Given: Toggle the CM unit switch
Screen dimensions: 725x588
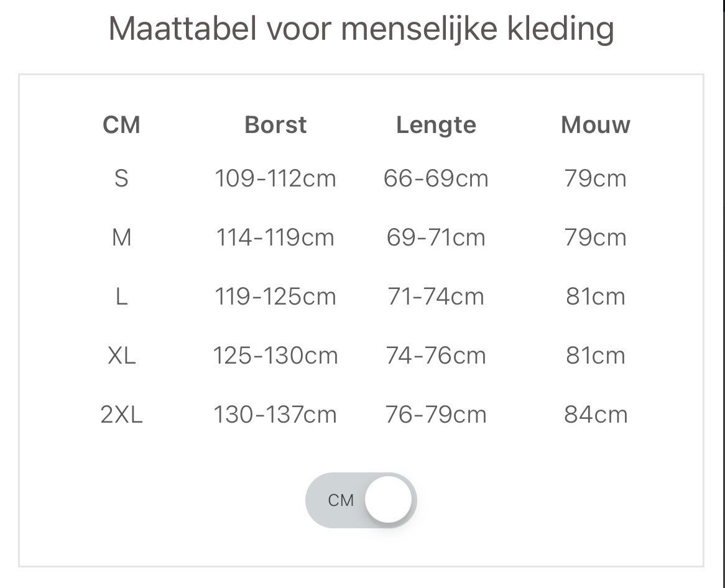Looking at the screenshot, I should click(x=361, y=500).
